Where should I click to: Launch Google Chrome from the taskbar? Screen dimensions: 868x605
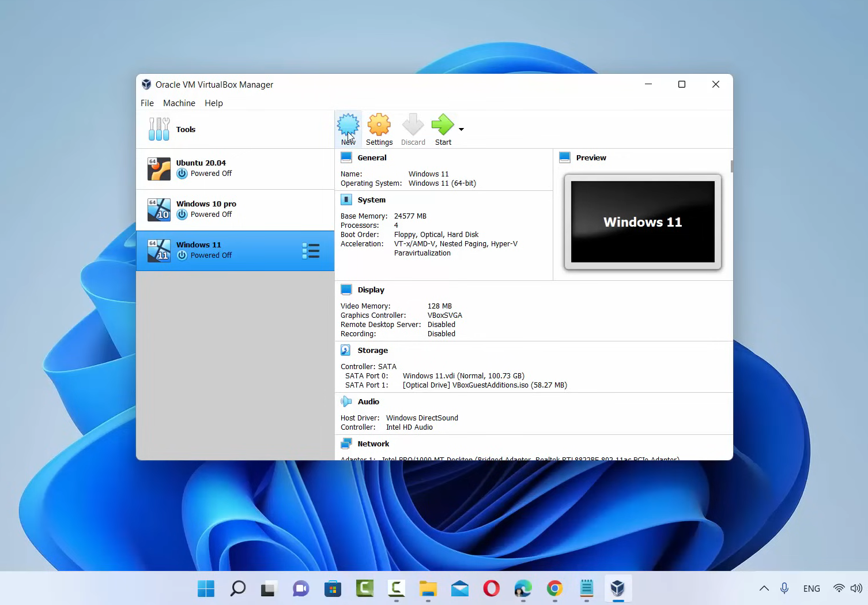coord(554,588)
